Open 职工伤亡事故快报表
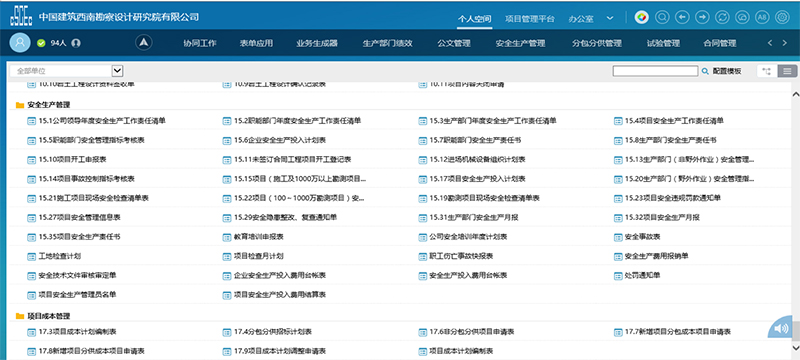The image size is (800, 360). click(x=461, y=256)
